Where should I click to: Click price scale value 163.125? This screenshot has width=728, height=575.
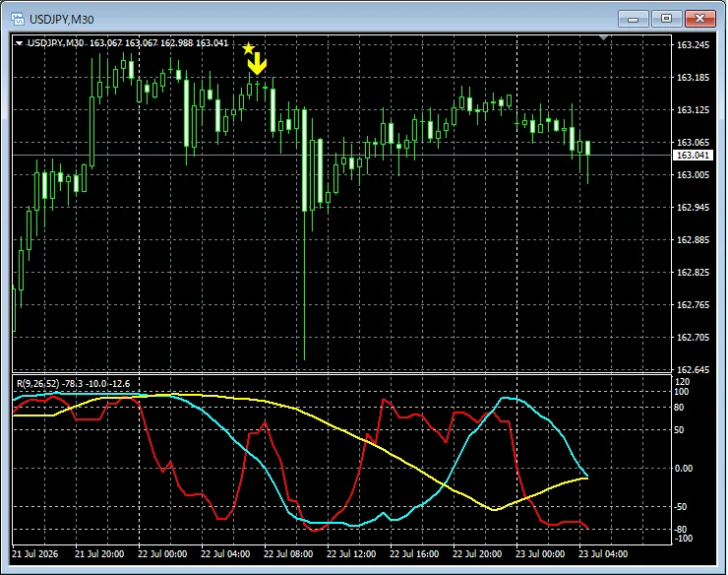point(693,109)
